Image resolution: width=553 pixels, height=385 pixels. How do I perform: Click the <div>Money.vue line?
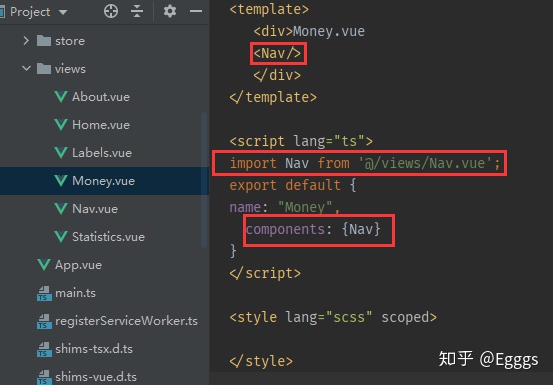[x=309, y=31]
